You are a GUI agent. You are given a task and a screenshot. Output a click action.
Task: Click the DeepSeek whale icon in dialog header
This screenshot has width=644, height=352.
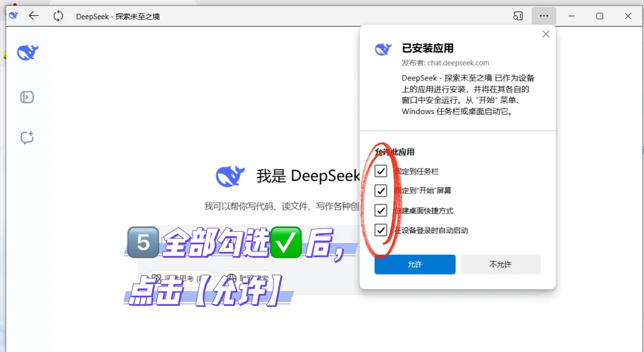coord(383,49)
